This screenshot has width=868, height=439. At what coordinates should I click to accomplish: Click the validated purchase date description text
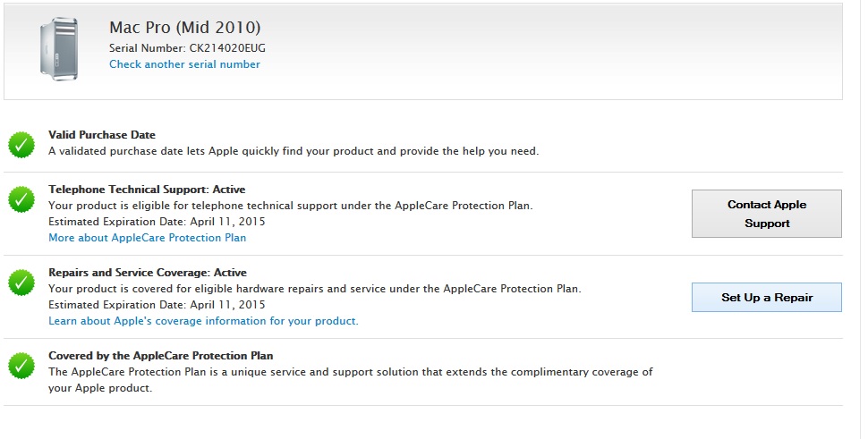[x=294, y=151]
